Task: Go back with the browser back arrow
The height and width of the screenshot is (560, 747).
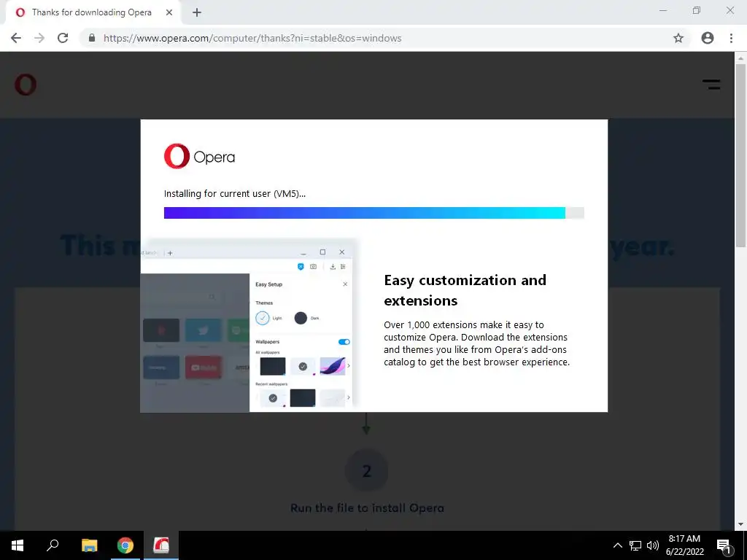Action: (16, 38)
